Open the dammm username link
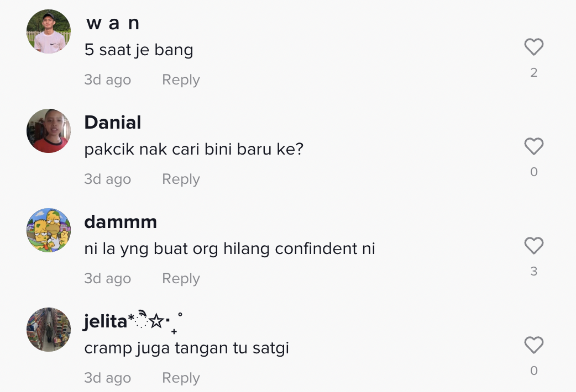The height and width of the screenshot is (392, 576). pyautogui.click(x=121, y=222)
